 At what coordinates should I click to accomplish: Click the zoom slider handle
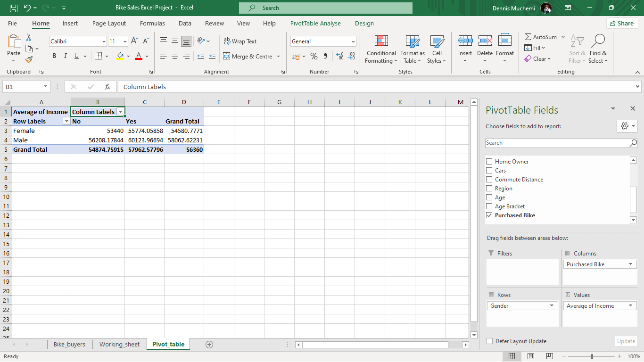coord(592,356)
